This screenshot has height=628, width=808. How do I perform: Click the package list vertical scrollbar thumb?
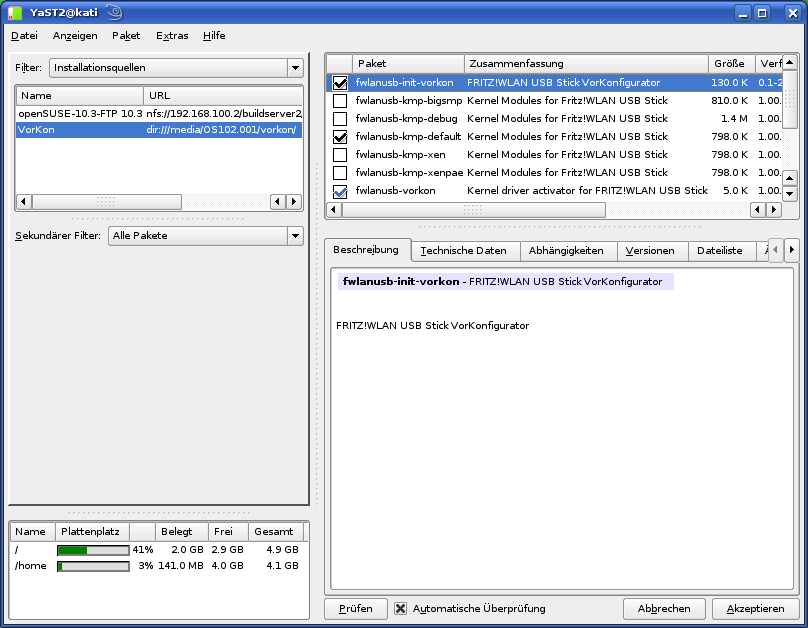(x=790, y=99)
